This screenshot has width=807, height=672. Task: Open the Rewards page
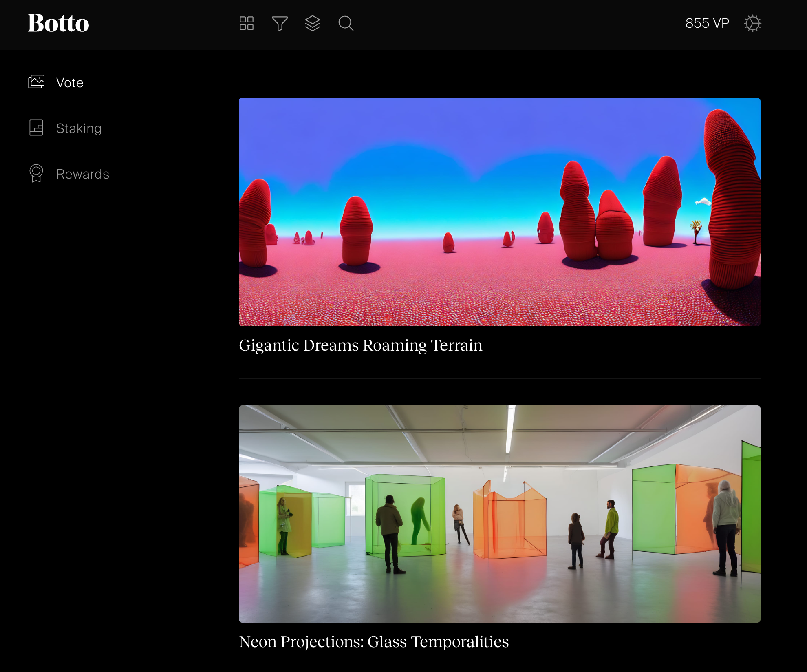point(83,174)
